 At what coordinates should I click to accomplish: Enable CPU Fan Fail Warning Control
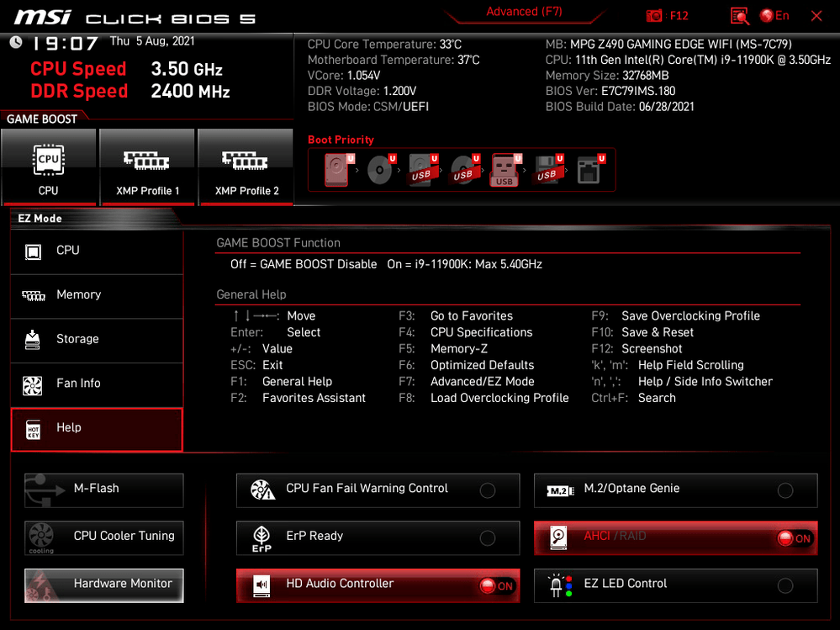tap(487, 490)
